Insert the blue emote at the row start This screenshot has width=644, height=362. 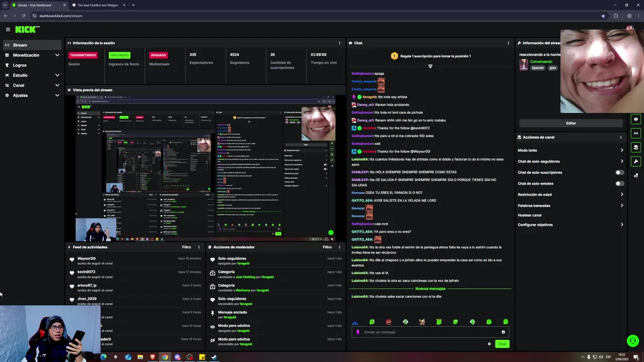(x=355, y=322)
